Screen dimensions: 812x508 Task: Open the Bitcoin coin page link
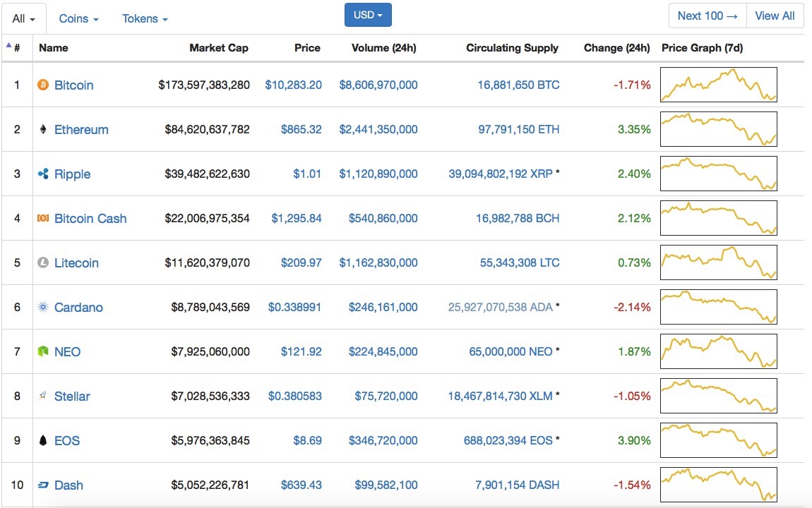coord(74,85)
